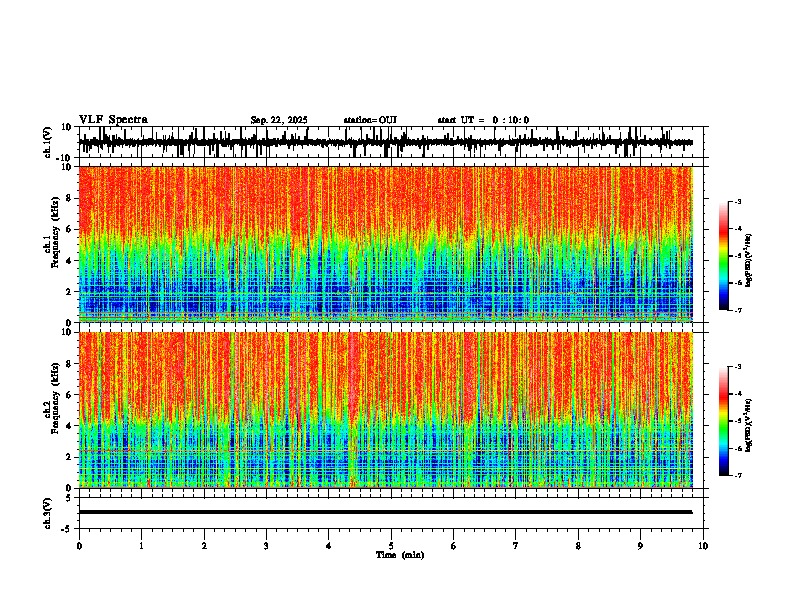Click time axis tick label "1"
The height and width of the screenshot is (612, 792).
(x=141, y=546)
